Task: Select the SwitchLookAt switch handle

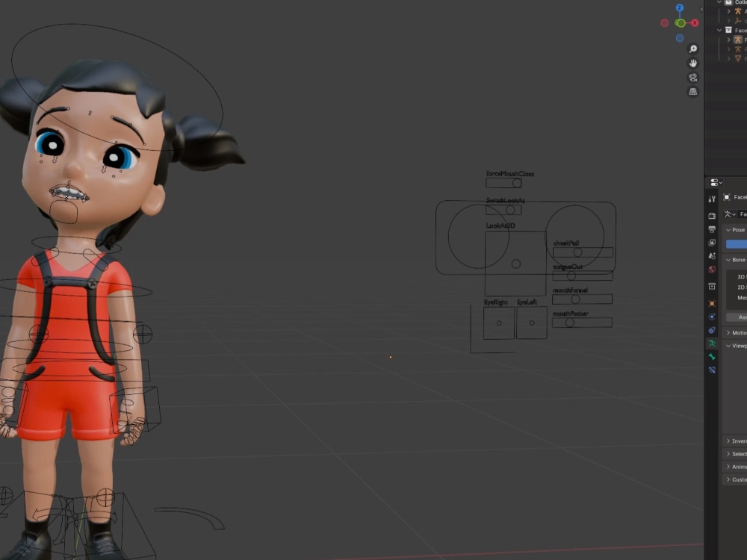Action: pos(510,210)
